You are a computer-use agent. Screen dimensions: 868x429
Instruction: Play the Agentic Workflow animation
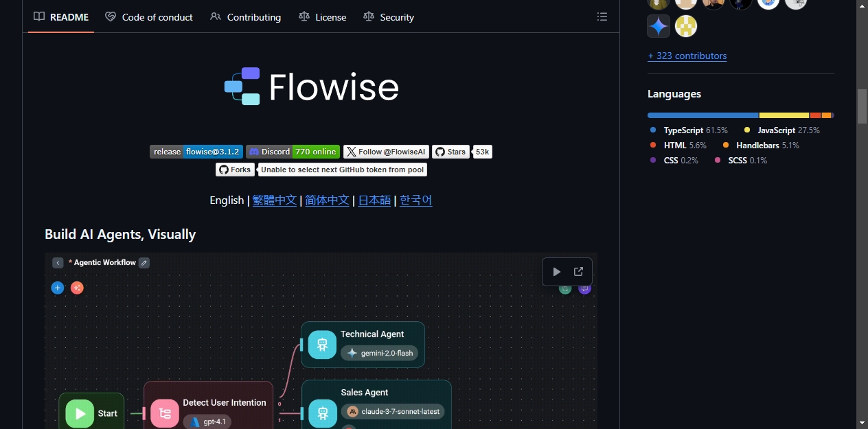pos(557,271)
